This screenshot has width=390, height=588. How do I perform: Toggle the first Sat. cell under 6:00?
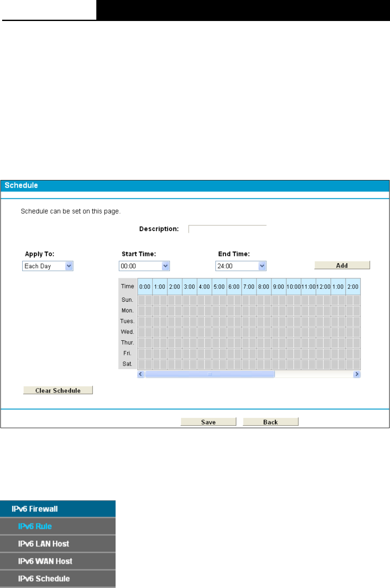(x=231, y=364)
